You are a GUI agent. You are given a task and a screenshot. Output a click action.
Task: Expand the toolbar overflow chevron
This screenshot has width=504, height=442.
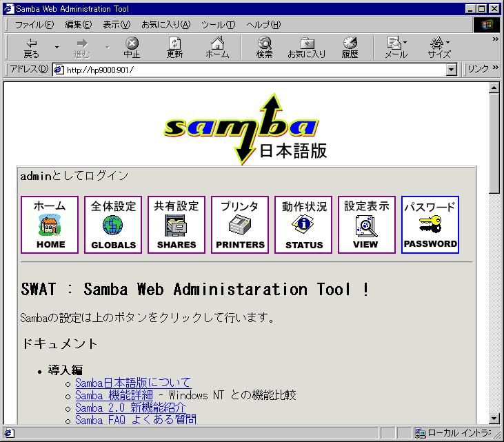tap(495, 39)
